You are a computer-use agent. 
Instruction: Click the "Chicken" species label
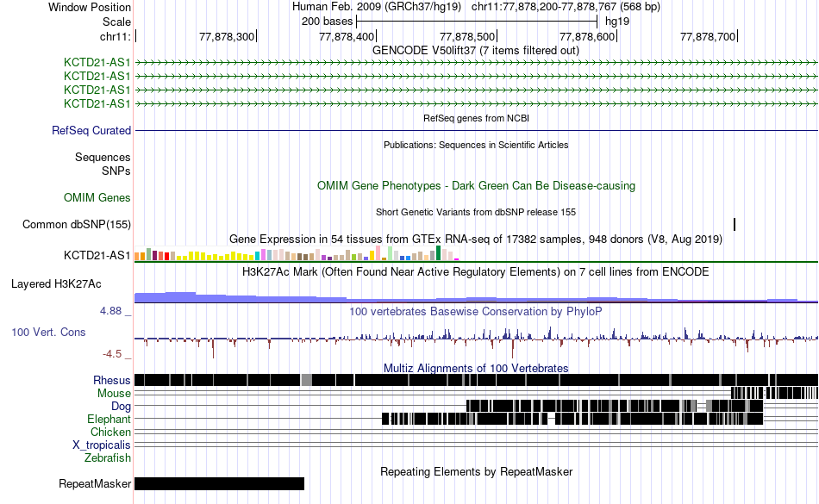(110, 432)
